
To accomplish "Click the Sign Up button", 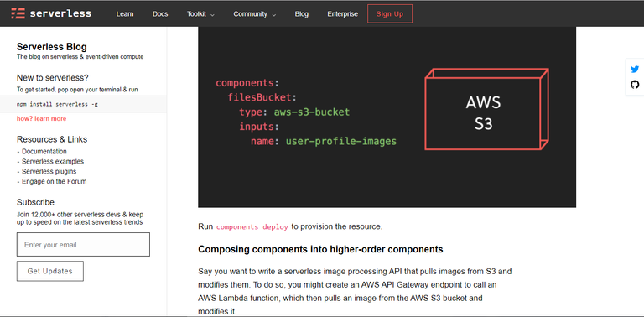I will [x=390, y=14].
